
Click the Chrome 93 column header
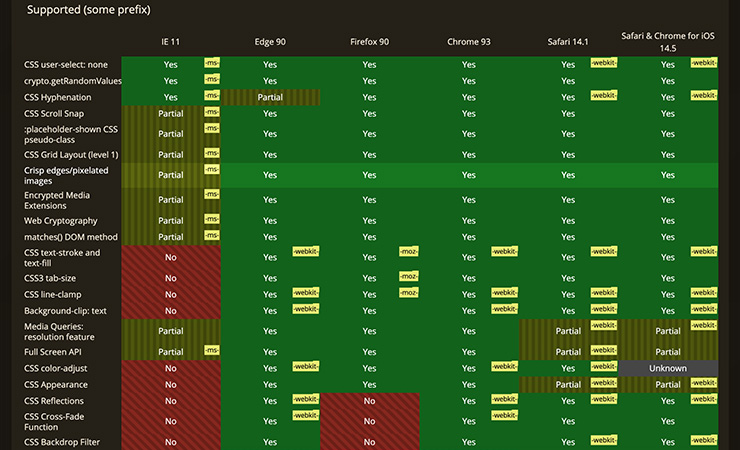click(x=469, y=42)
